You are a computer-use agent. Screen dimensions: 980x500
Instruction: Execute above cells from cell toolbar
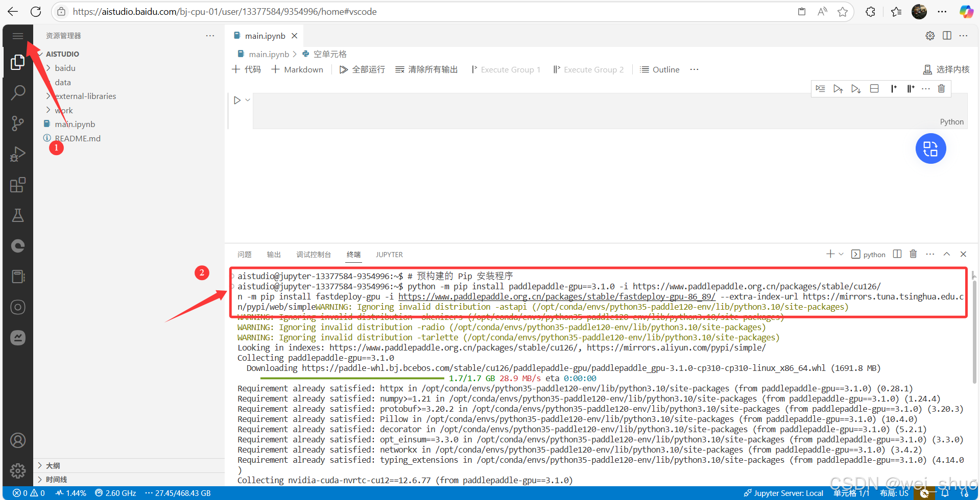(838, 89)
